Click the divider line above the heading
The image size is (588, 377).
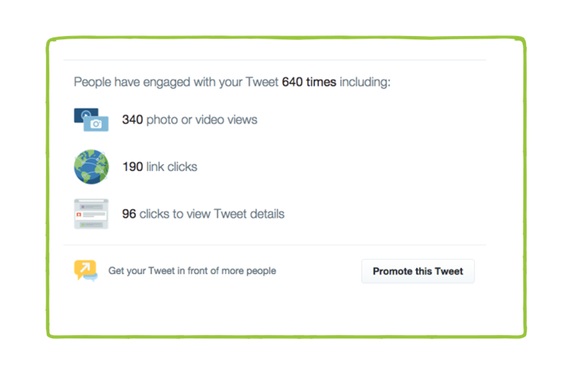[x=275, y=60]
